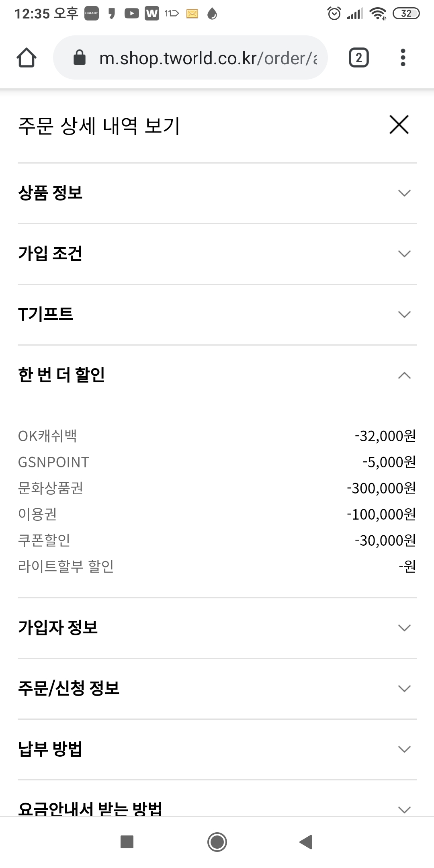The image size is (434, 868).
Task: Tap the browser home icon
Action: [x=27, y=58]
